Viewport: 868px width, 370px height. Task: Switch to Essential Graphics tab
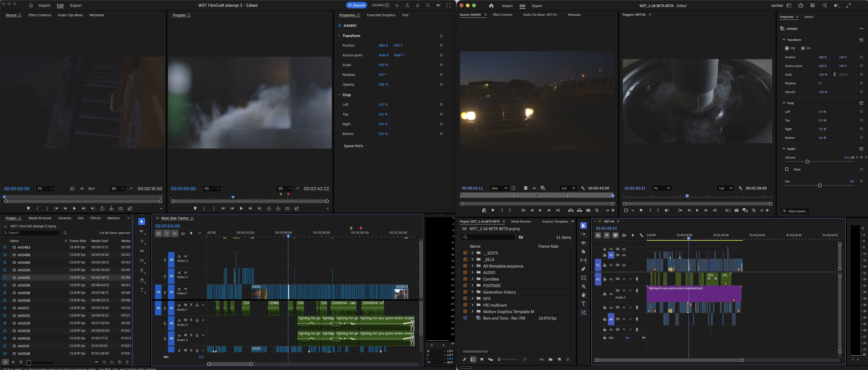pyautogui.click(x=381, y=15)
